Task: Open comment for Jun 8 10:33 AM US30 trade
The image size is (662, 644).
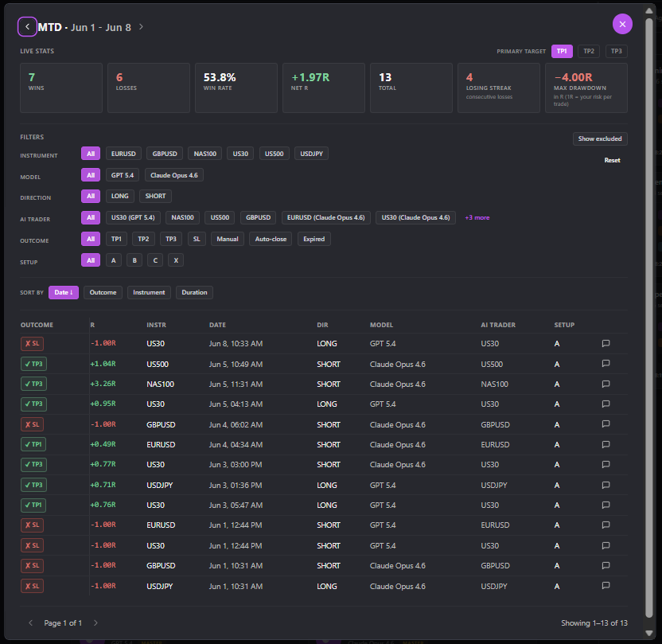Action: 606,343
